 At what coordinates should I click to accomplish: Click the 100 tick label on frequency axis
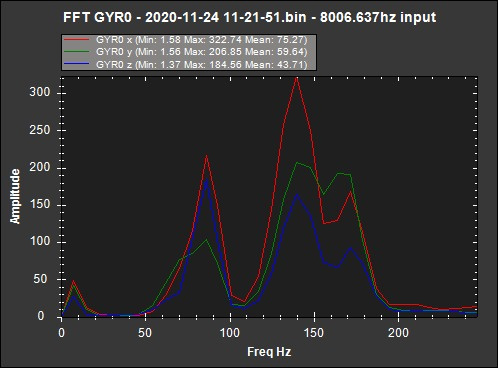pos(230,333)
